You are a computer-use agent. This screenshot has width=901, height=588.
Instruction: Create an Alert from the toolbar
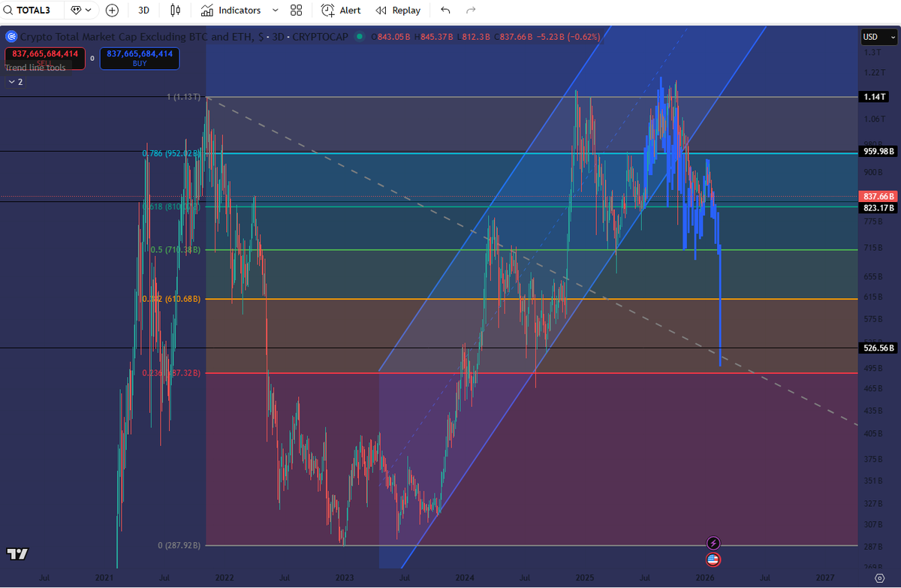(x=341, y=11)
